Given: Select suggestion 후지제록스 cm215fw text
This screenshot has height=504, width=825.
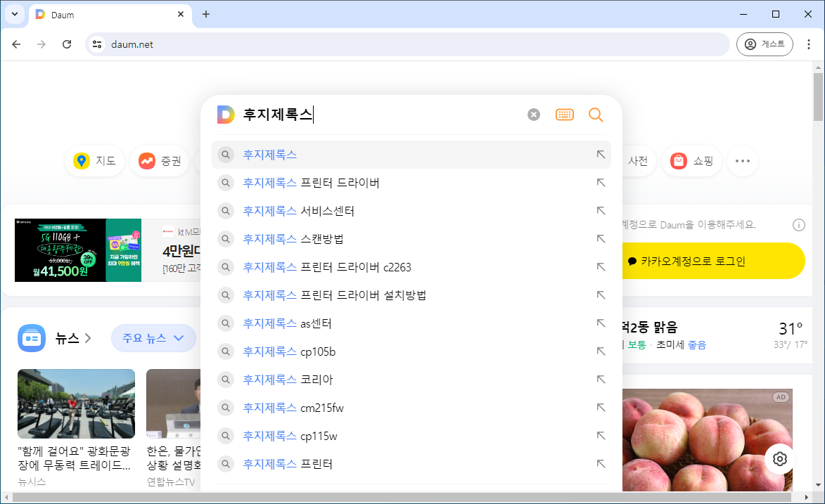Looking at the screenshot, I should (x=293, y=408).
